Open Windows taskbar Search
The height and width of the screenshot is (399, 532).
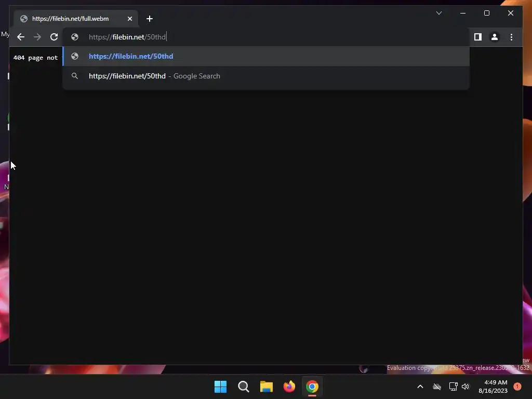pyautogui.click(x=243, y=387)
